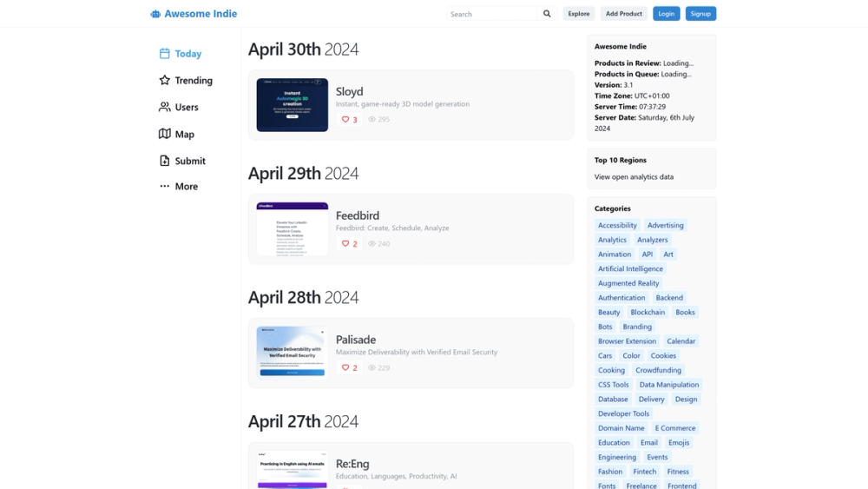Open the Feedbird product title

tap(358, 215)
